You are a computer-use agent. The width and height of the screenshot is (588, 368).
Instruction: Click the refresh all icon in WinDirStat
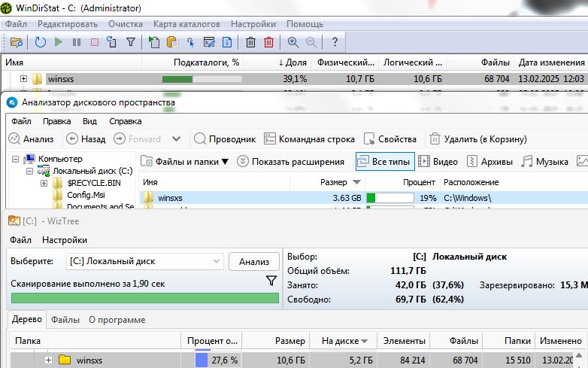tap(40, 42)
